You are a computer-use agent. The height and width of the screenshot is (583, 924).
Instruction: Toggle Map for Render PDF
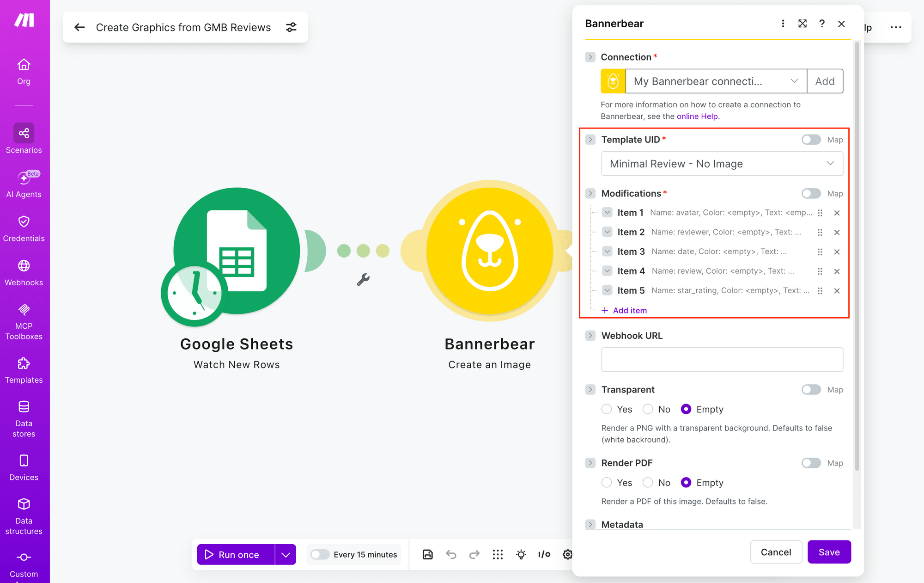tap(811, 463)
